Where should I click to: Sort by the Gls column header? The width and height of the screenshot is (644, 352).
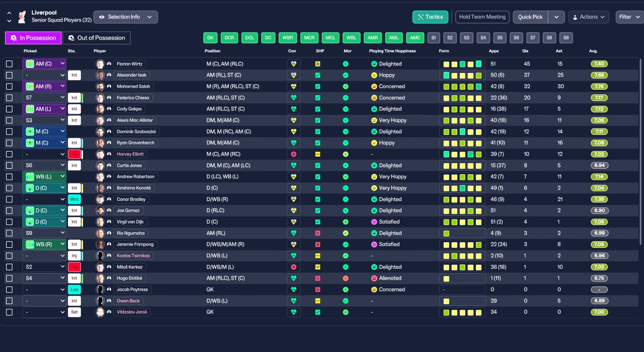(x=525, y=51)
